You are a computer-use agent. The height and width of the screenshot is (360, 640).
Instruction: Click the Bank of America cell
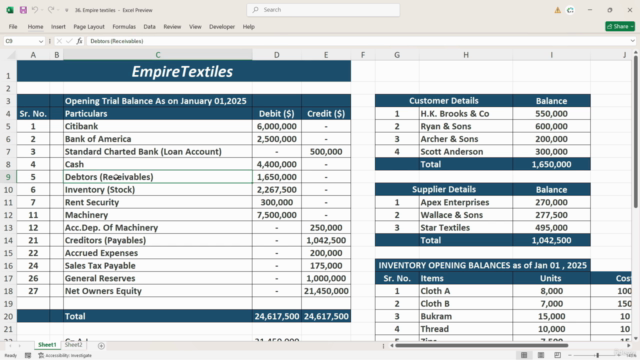coord(158,139)
